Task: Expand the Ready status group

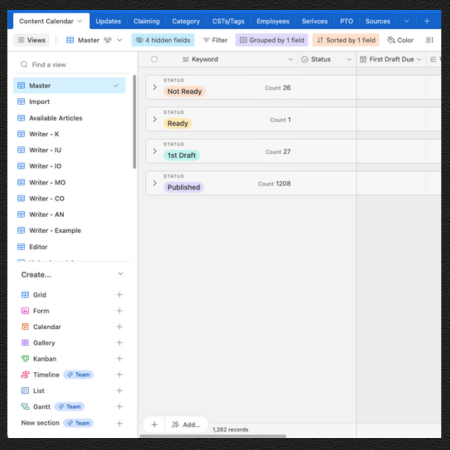Action: pos(154,119)
